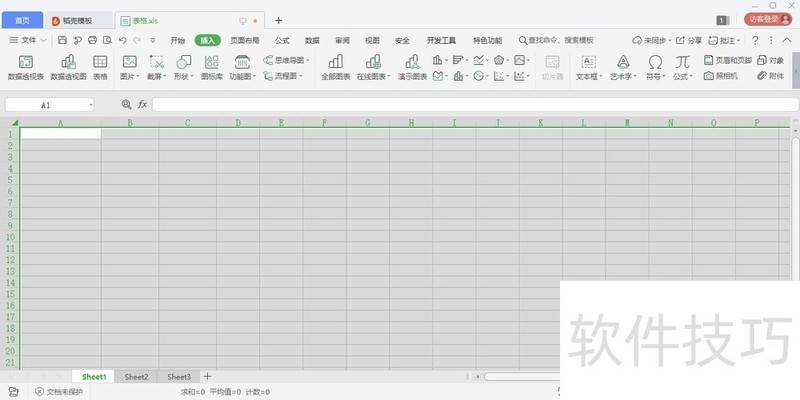Click the 分享 share button
The height and width of the screenshot is (400, 800).
pos(689,40)
